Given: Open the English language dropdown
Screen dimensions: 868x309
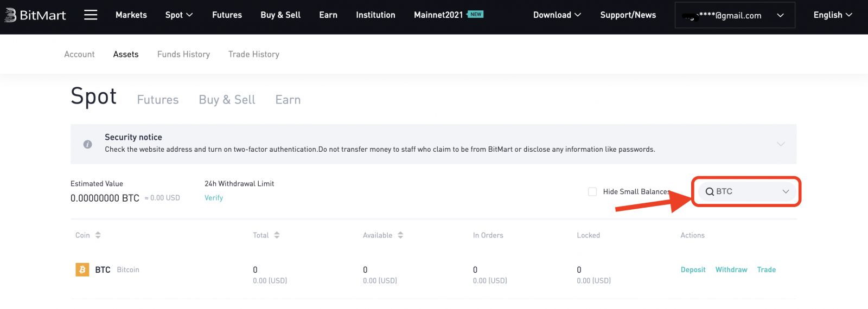Looking at the screenshot, I should (832, 15).
